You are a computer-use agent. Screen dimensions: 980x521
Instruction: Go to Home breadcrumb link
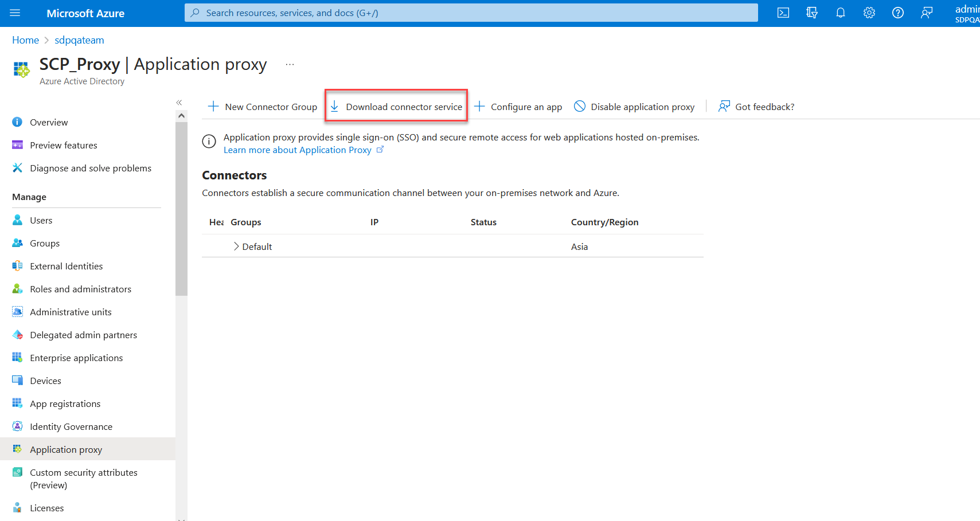click(26, 40)
